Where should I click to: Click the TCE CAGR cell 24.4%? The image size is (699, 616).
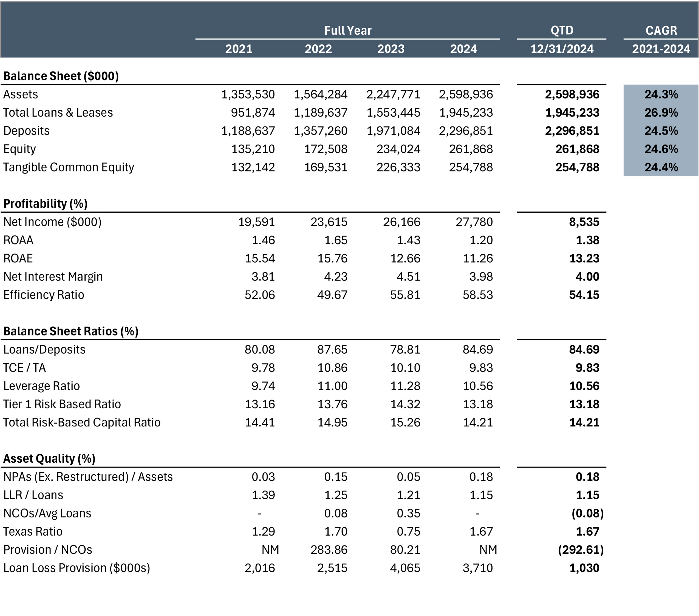pyautogui.click(x=661, y=167)
